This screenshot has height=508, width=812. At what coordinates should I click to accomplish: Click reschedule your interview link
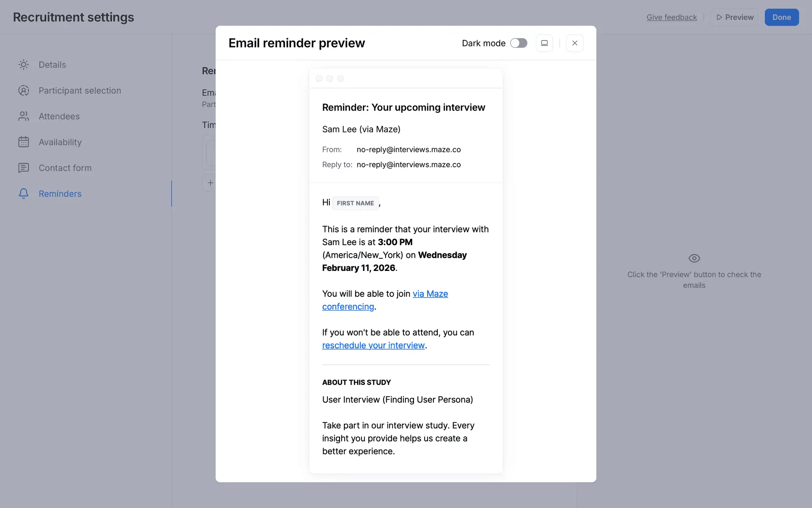(373, 345)
